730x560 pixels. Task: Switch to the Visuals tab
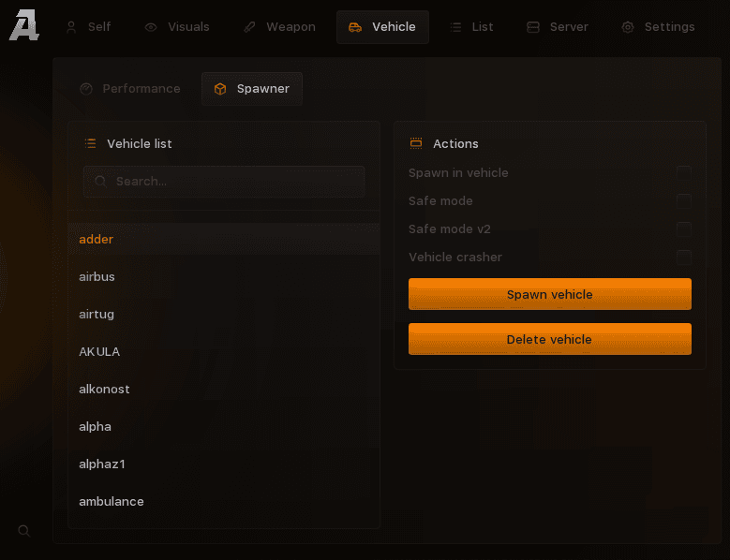(x=177, y=27)
